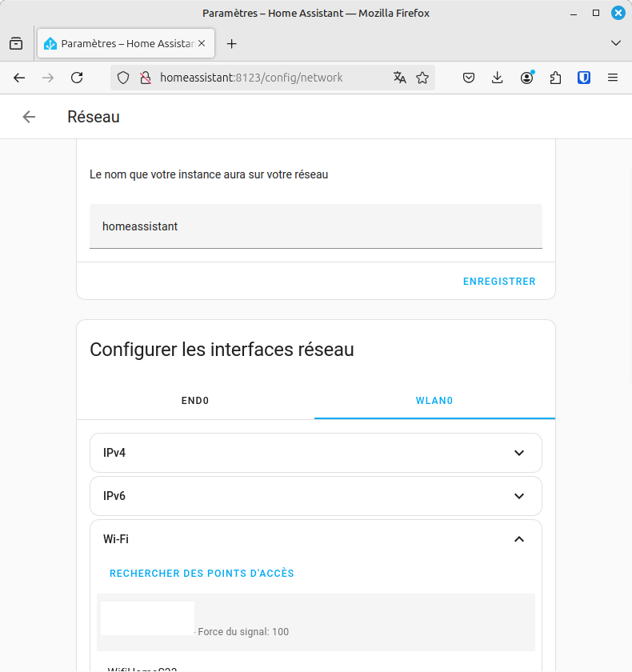Click RECHERCHER DES POINTS D'ACCÈS
The width and height of the screenshot is (632, 672).
coord(202,574)
